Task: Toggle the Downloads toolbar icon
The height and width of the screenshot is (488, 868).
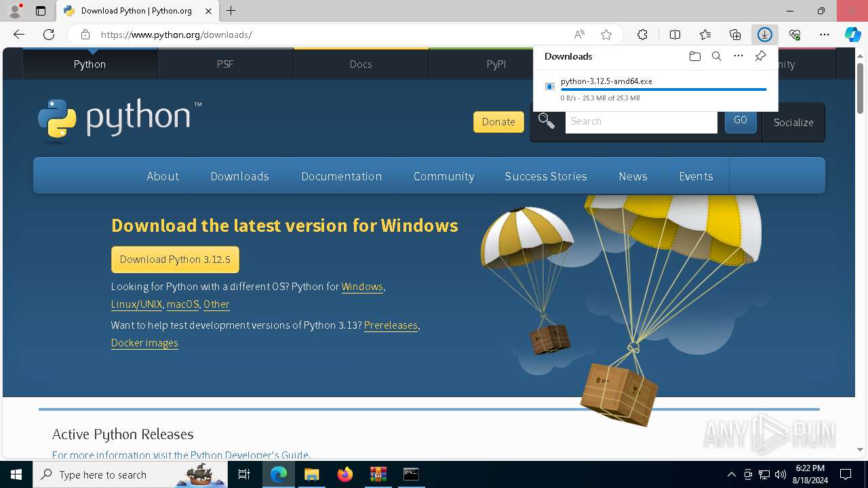Action: [x=765, y=35]
